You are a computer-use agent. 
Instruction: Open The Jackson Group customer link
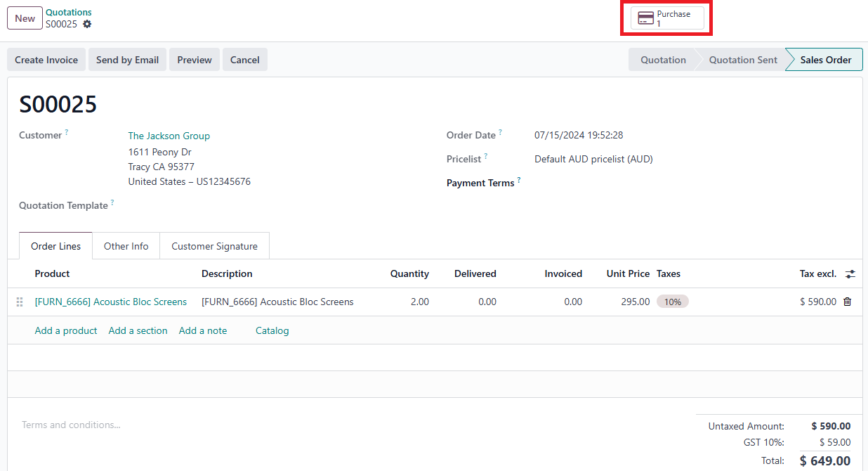click(169, 136)
